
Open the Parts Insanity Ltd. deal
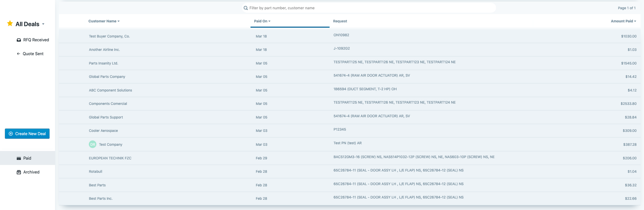pyautogui.click(x=103, y=64)
